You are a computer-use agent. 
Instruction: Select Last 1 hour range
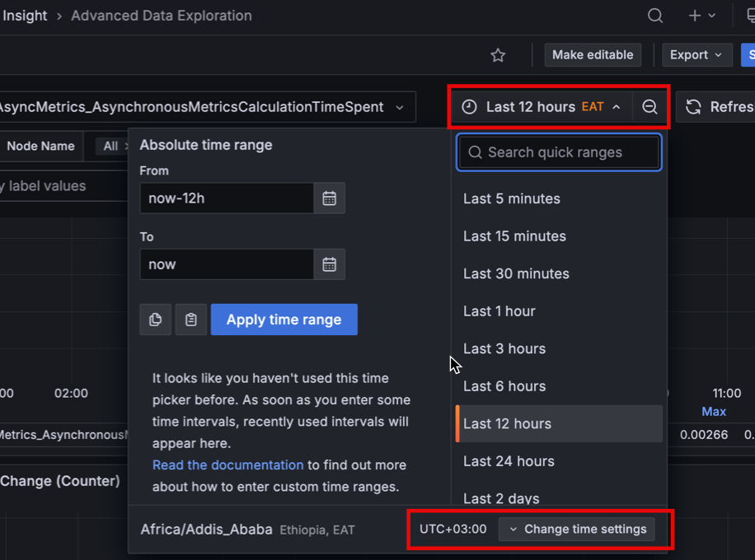coord(559,311)
